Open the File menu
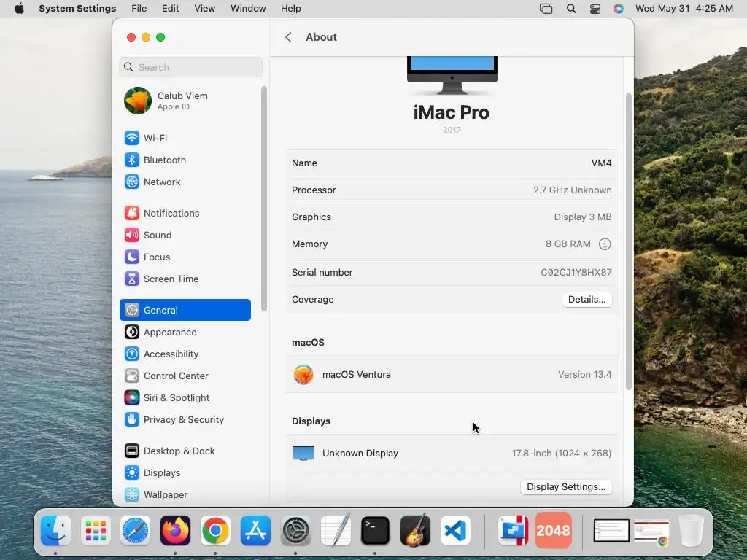 139,9
